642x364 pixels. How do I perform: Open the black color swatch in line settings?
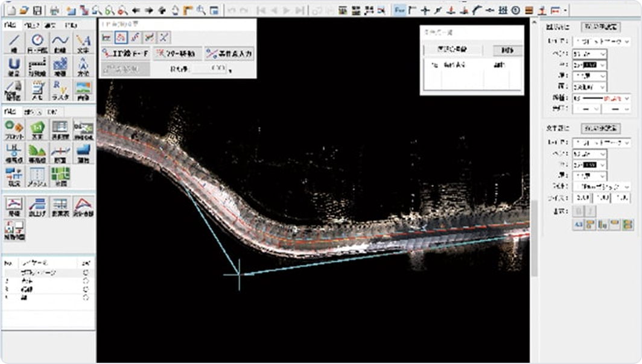pos(590,65)
